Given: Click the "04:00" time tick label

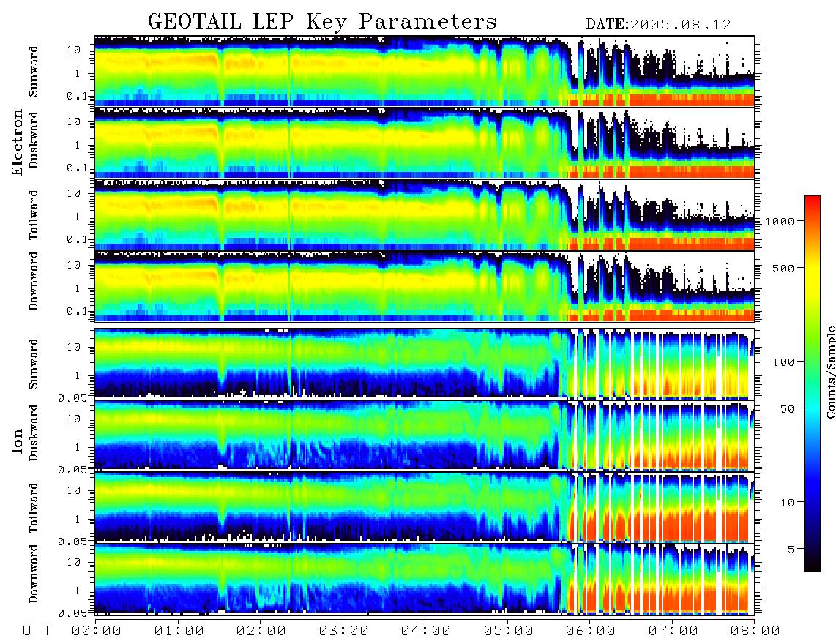Looking at the screenshot, I should [426, 631].
